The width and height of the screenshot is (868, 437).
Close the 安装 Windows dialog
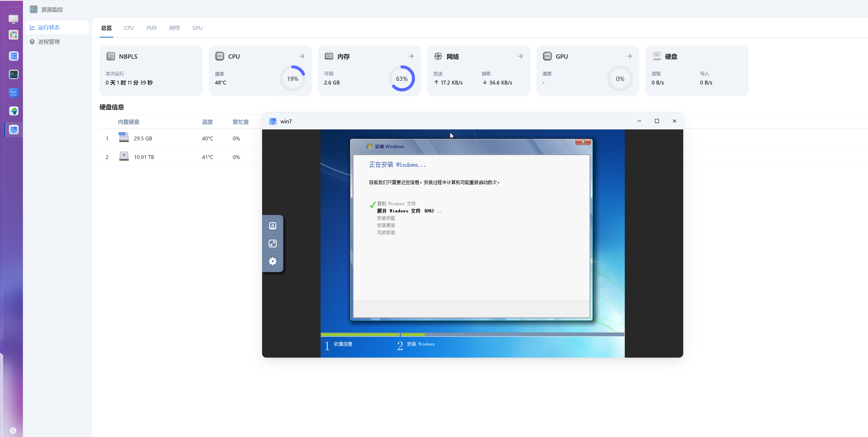(583, 141)
